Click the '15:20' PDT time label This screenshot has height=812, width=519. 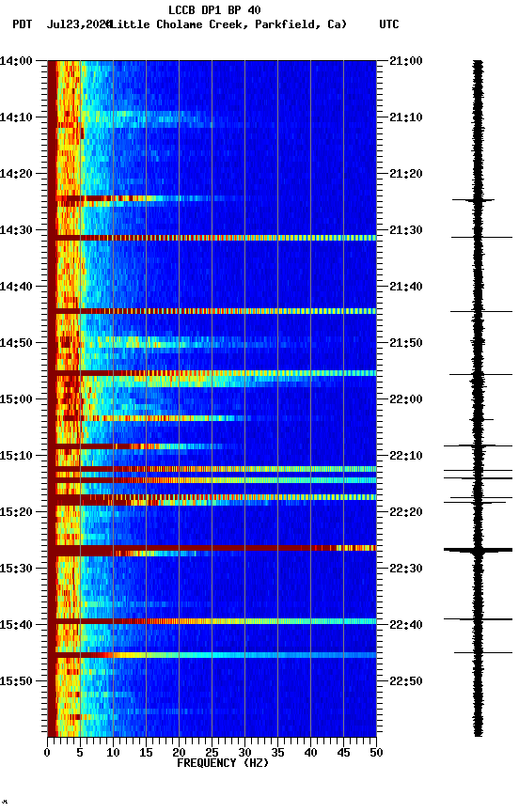click(16, 513)
